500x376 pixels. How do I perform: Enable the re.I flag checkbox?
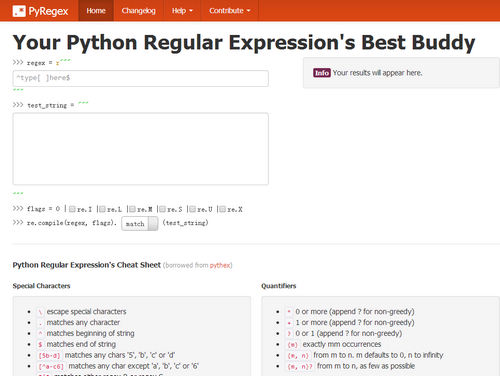pyautogui.click(x=72, y=209)
